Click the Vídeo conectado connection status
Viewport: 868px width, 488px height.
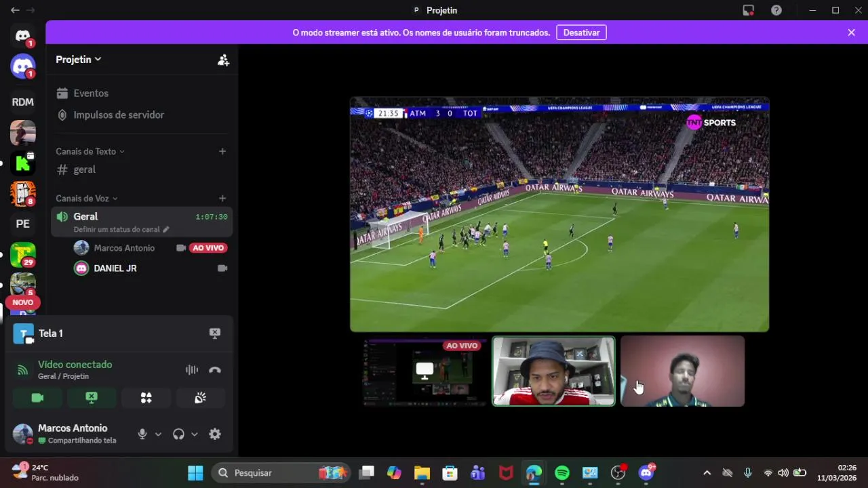point(75,365)
